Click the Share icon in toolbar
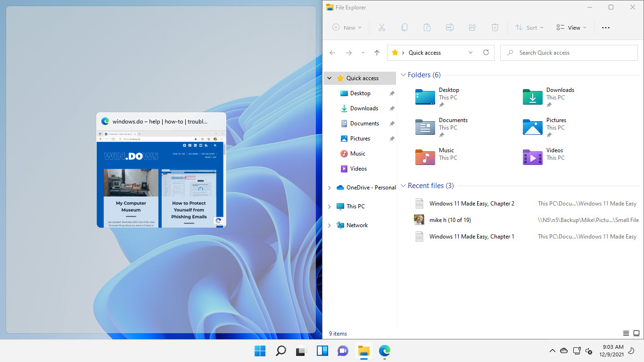 tap(472, 27)
